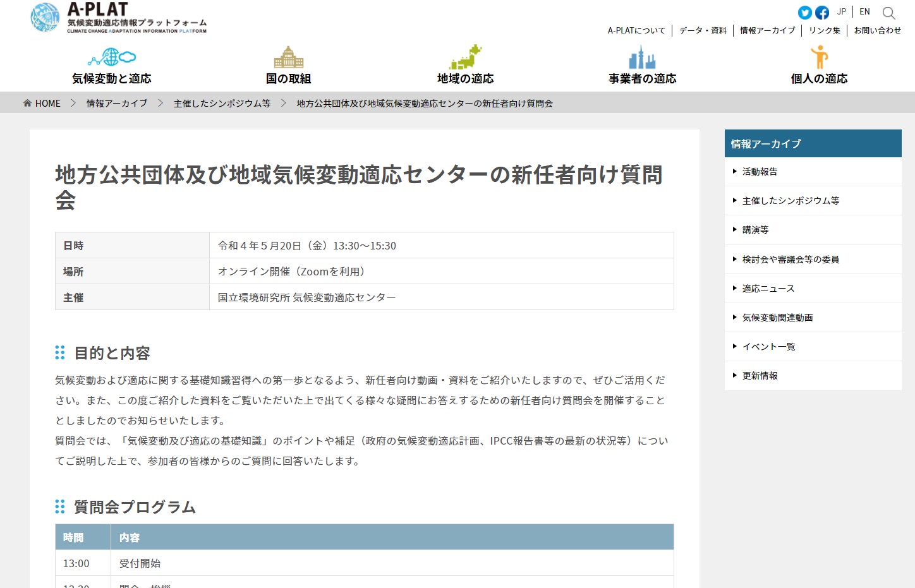Open 主催したシンポジウム等 in the sidebar

(791, 201)
